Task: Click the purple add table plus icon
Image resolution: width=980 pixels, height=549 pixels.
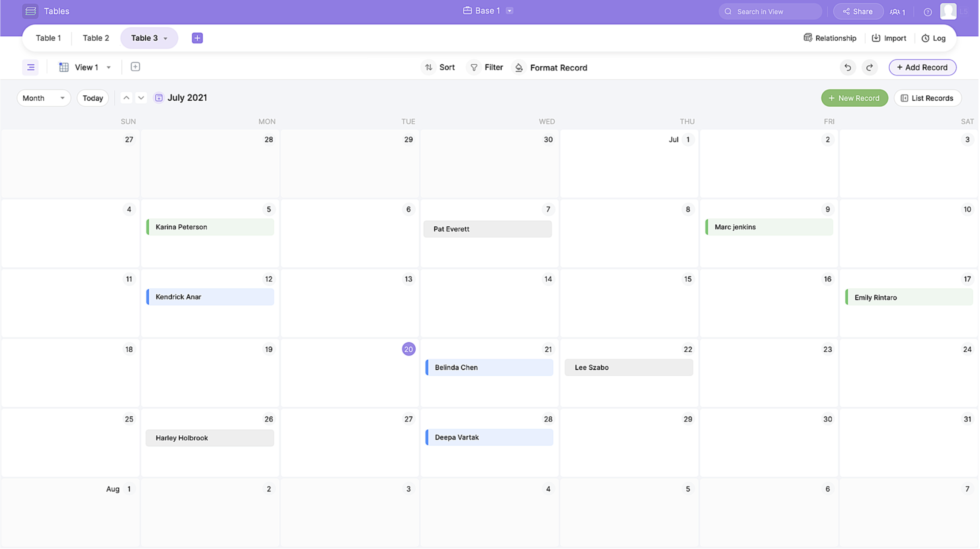Action: tap(197, 38)
